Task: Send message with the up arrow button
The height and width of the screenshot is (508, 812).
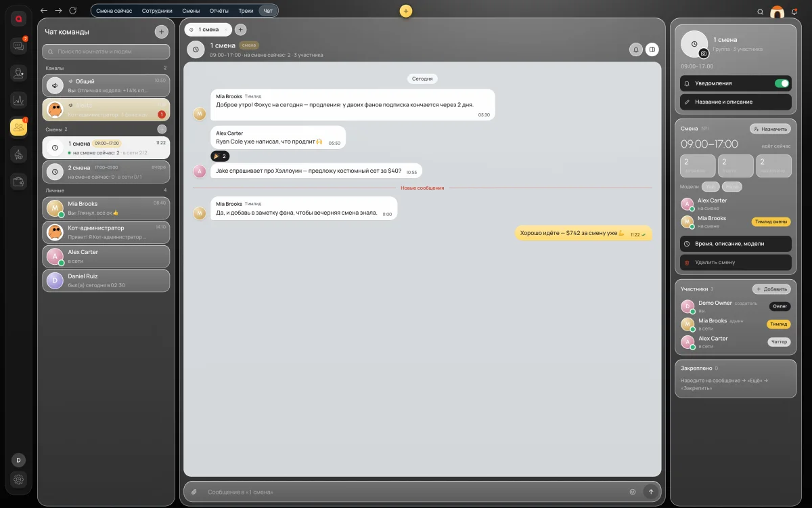Action: pyautogui.click(x=651, y=492)
